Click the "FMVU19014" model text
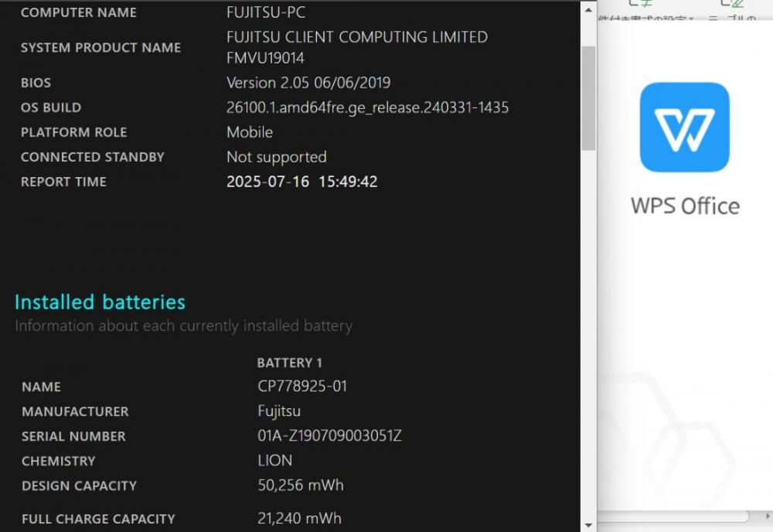Screen dimensions: 773x532 pos(265,58)
